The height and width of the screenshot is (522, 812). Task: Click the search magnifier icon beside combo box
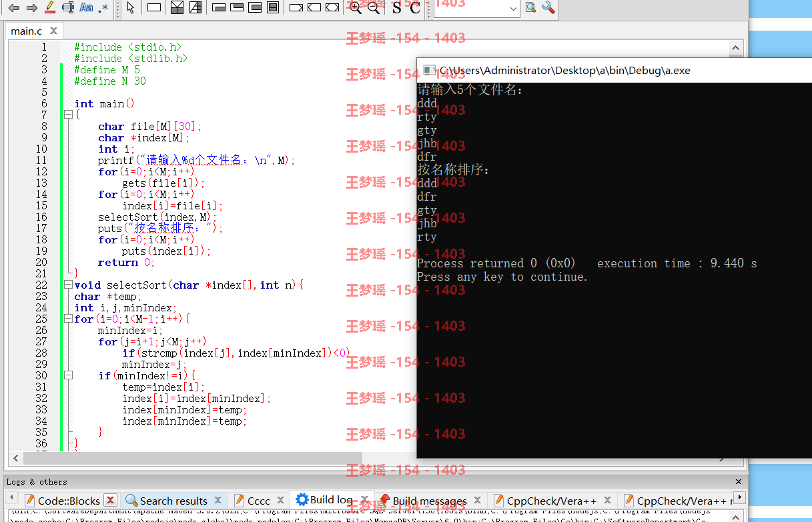coord(530,8)
